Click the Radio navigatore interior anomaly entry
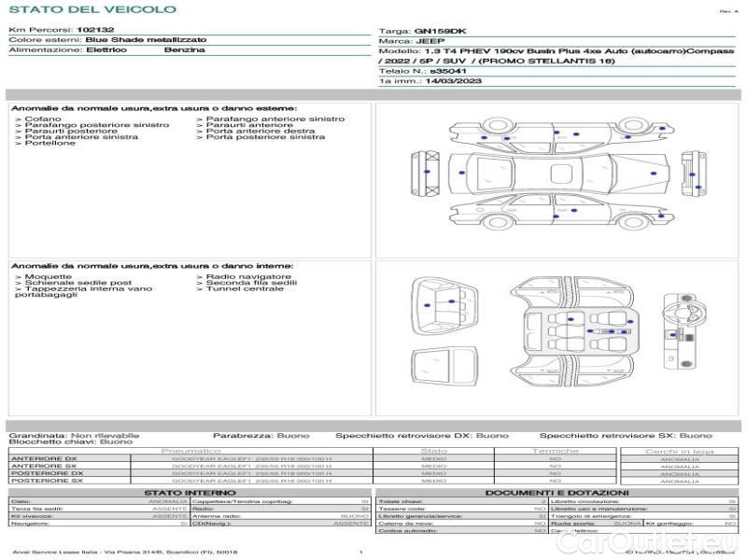Screen dimensions: 747x560 coord(248,277)
